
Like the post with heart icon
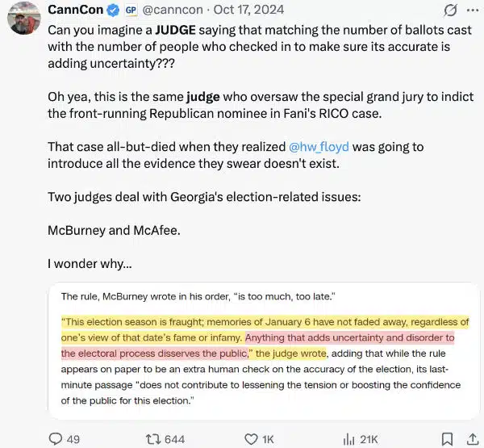[x=251, y=438]
